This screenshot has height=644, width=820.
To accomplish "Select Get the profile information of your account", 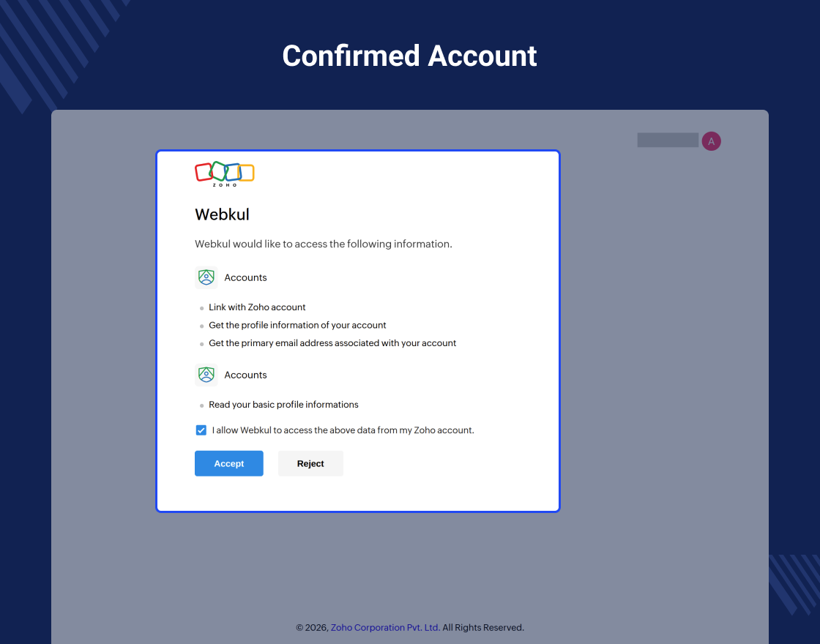I will tap(297, 325).
